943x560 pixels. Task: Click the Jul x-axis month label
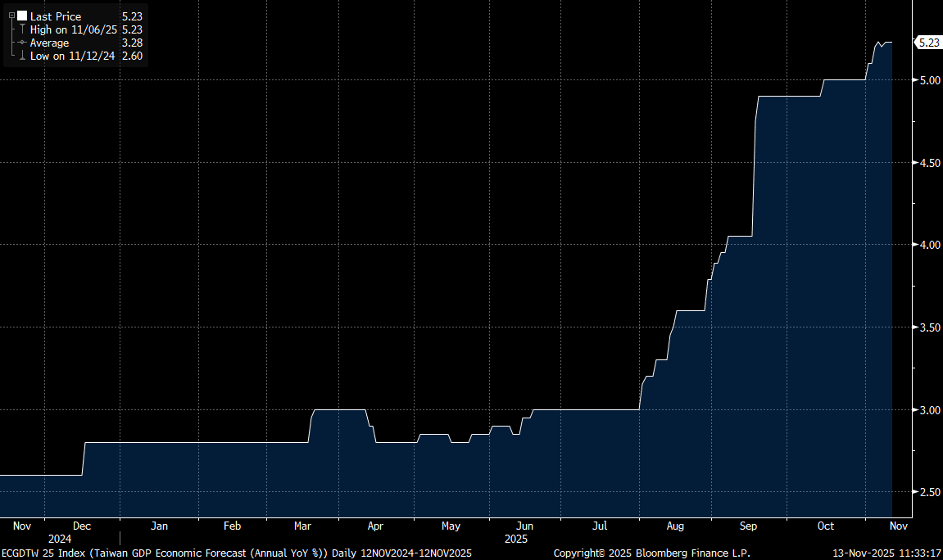600,526
